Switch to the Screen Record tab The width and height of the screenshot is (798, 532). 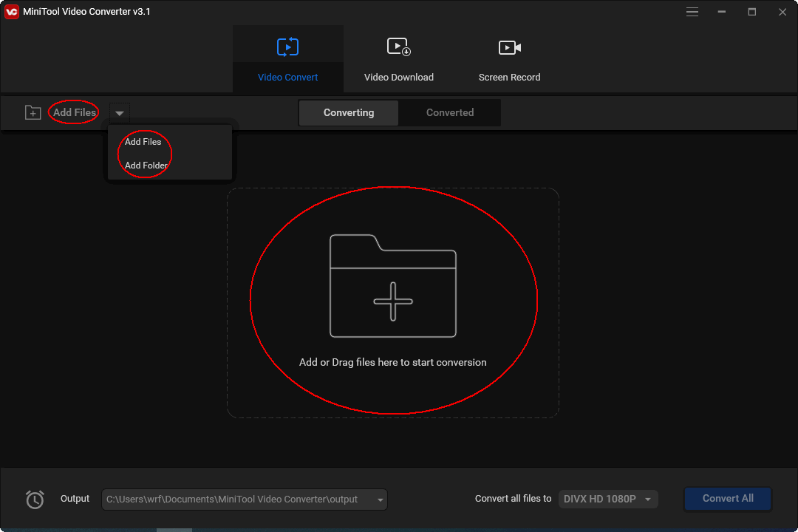click(x=509, y=59)
